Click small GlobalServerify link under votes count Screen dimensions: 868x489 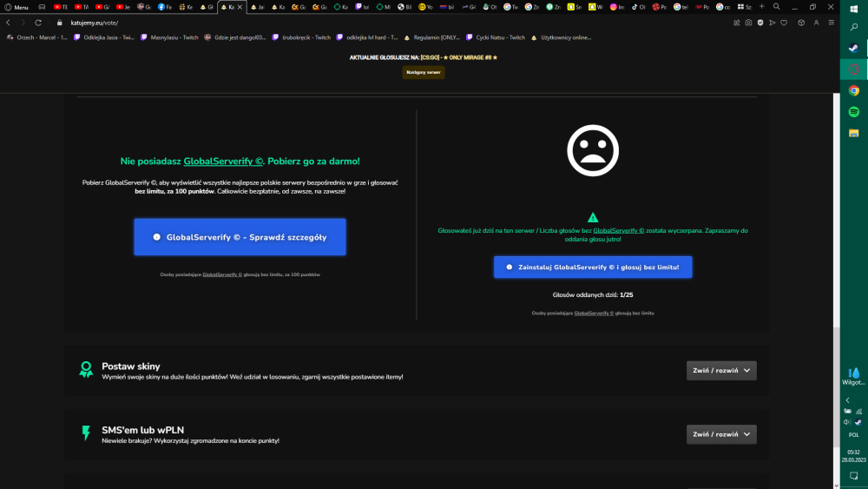(x=594, y=314)
